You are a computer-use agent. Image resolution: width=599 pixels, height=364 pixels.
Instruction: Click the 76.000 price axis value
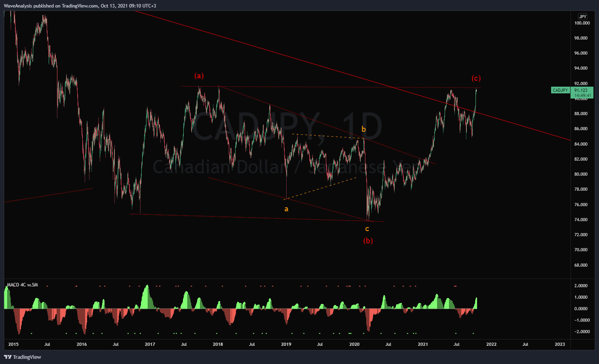click(x=581, y=205)
